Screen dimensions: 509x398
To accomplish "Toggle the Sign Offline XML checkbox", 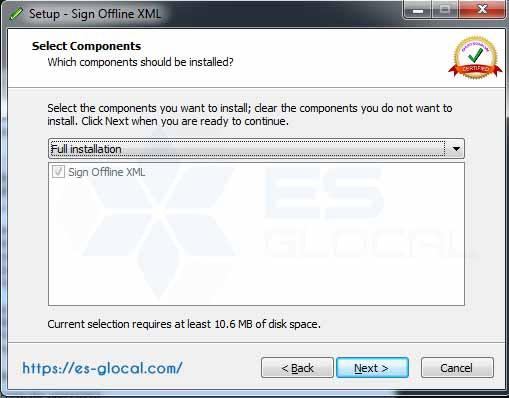I will click(x=58, y=172).
